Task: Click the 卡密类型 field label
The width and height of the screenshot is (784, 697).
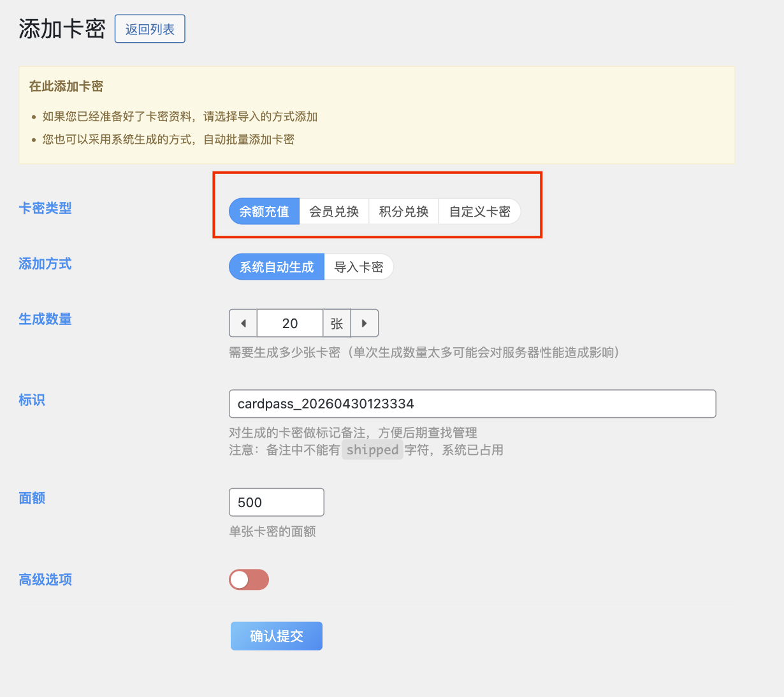Action: tap(45, 208)
